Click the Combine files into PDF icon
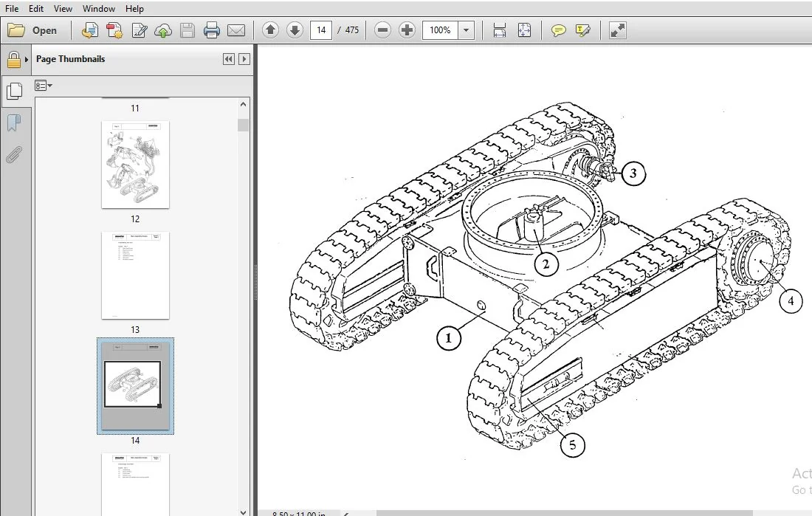The image size is (812, 516). [114, 30]
